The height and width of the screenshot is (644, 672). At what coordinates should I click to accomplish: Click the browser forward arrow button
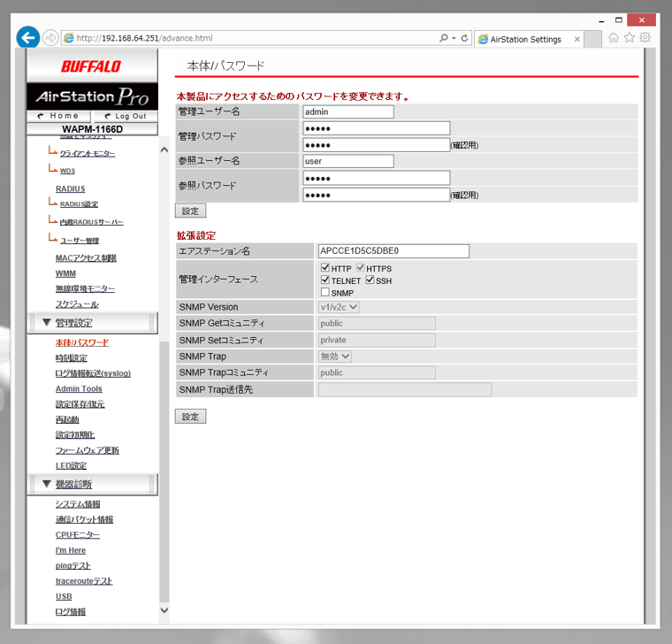[x=50, y=38]
